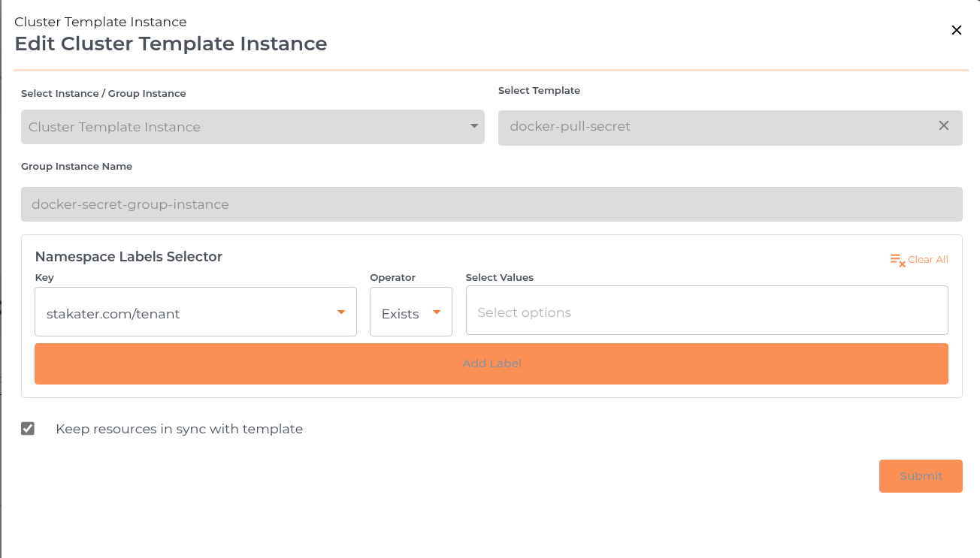The width and height of the screenshot is (980, 558).
Task: Click the Clear All filter icon
Action: click(897, 260)
